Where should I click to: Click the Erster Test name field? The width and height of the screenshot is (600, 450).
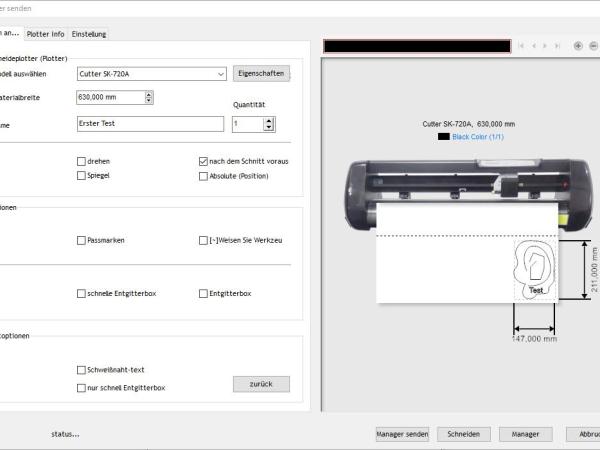coord(150,124)
